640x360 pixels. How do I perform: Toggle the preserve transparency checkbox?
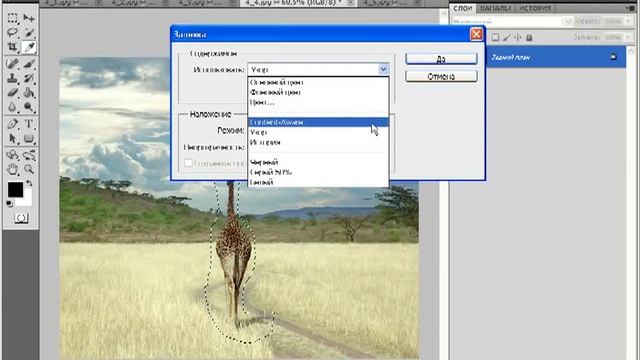click(x=188, y=163)
